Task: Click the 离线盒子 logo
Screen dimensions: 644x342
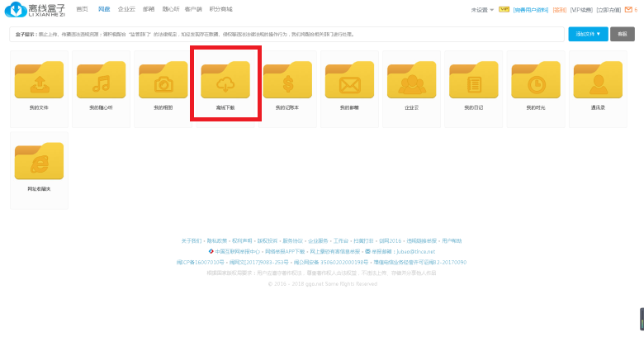Action: (x=36, y=9)
